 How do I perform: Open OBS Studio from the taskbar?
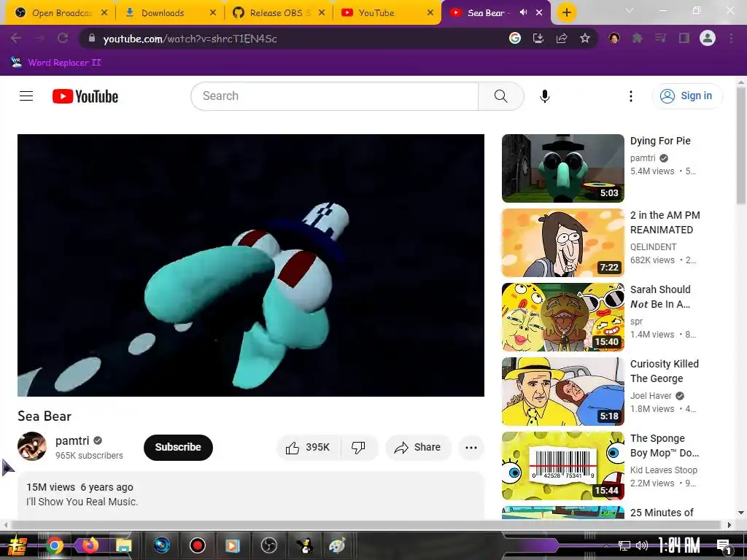click(x=269, y=545)
